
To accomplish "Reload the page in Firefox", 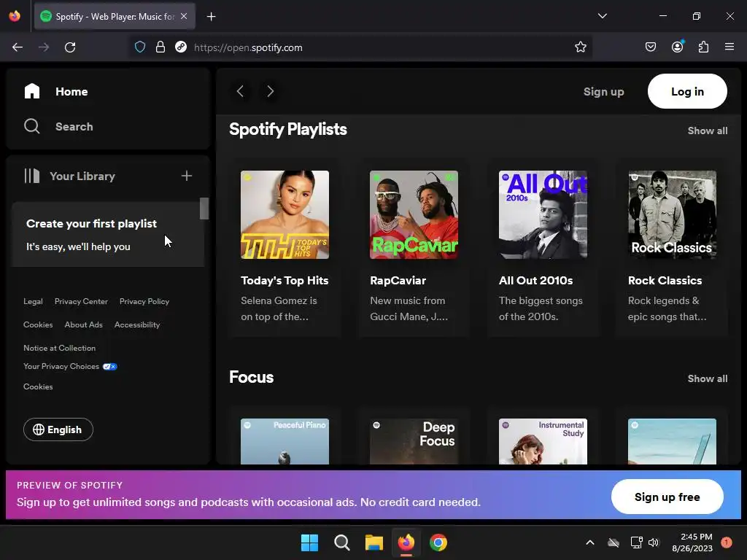I will [70, 47].
